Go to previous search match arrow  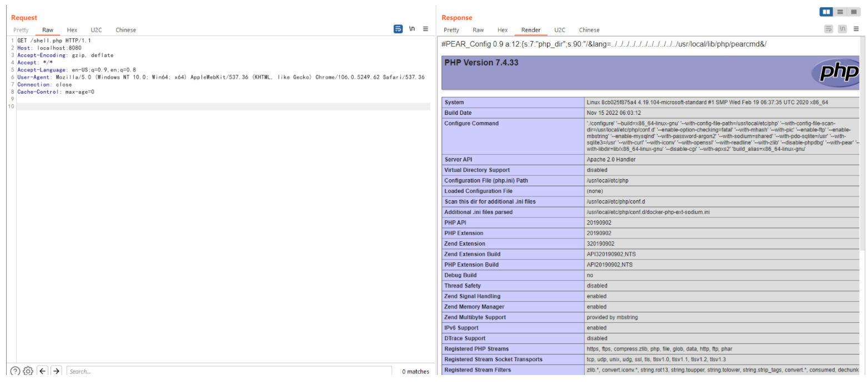coord(43,371)
